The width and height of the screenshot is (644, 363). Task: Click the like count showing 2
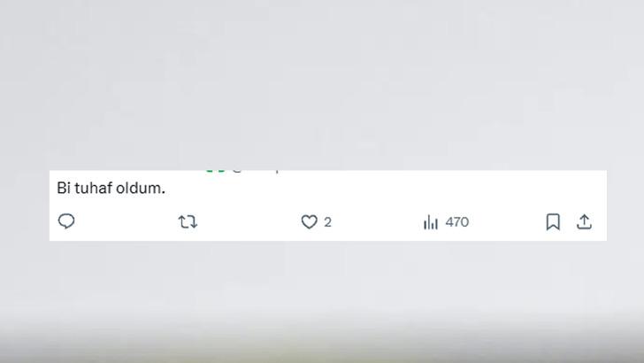(x=327, y=222)
